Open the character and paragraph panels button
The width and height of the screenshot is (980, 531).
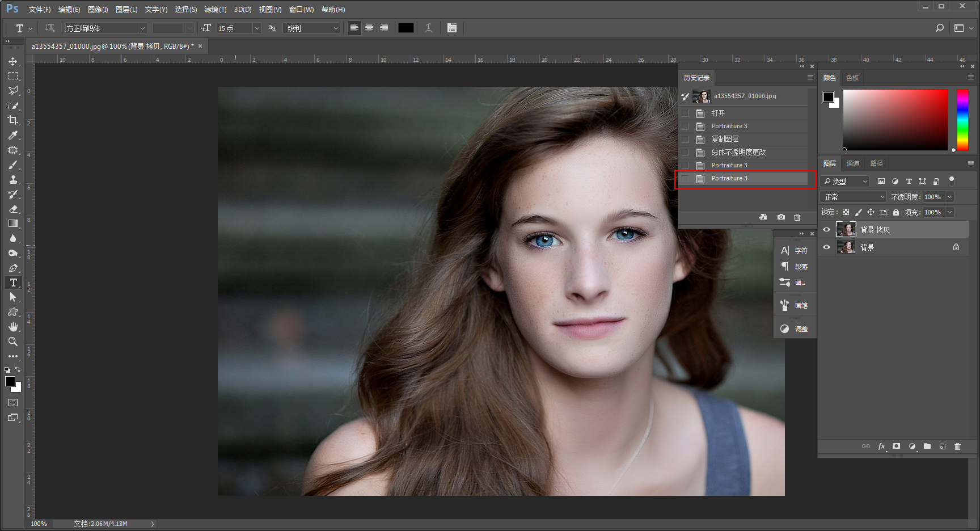point(452,28)
